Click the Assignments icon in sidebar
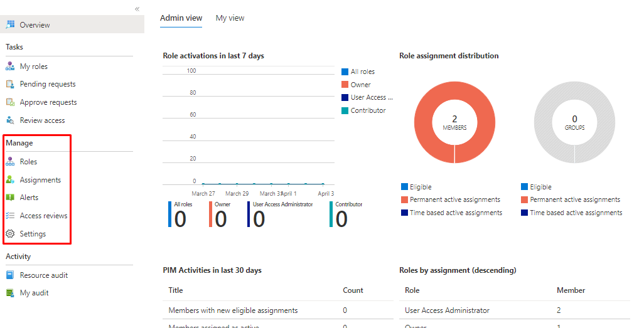 [x=10, y=180]
